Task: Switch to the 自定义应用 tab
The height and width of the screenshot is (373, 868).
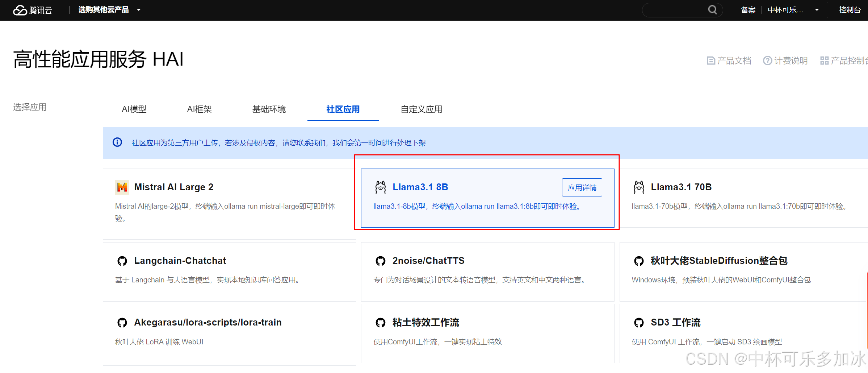Action: coord(421,109)
